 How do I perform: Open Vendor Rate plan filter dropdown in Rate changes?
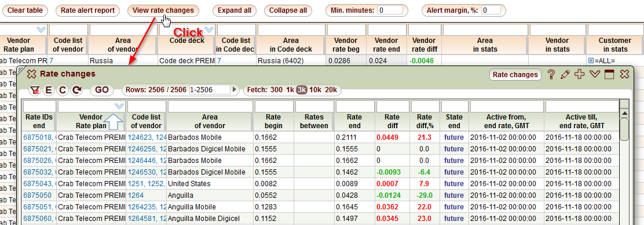pyautogui.click(x=119, y=106)
